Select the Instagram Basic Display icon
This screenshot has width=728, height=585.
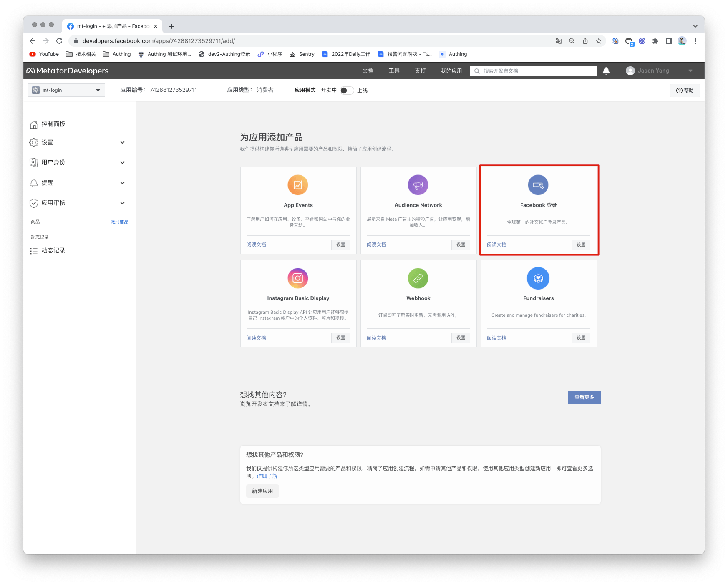click(298, 278)
